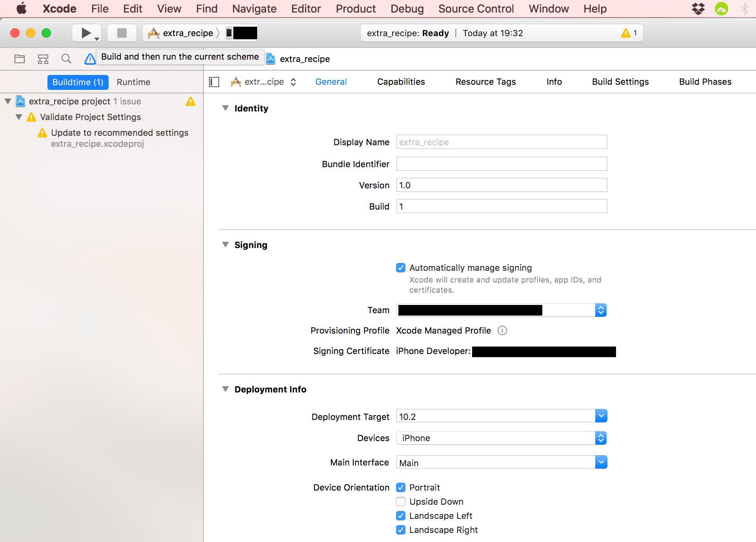
Task: Click the Bundle Identifier field
Action: point(502,164)
